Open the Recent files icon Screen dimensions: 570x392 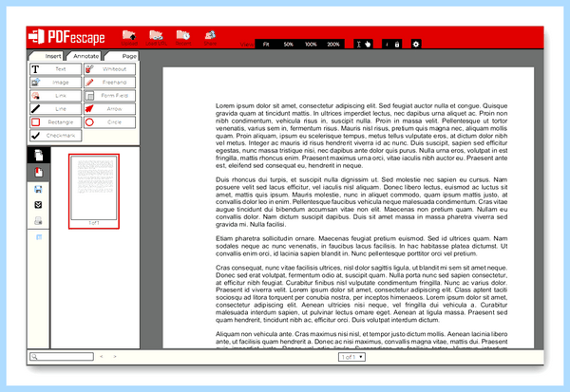183,38
